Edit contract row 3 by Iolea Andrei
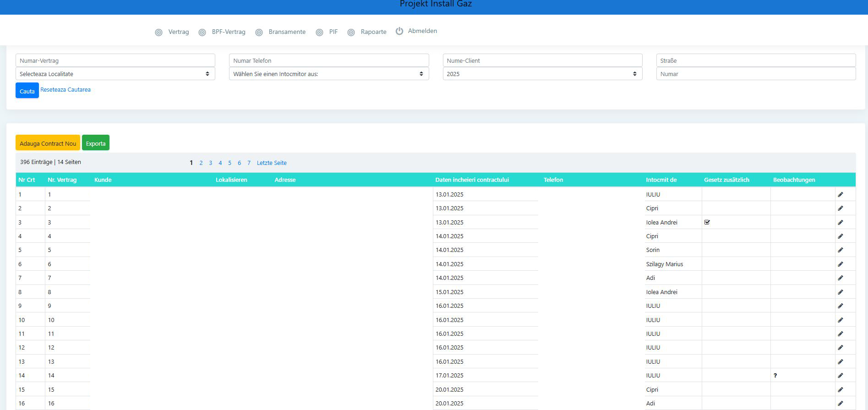This screenshot has width=868, height=410. click(x=840, y=223)
